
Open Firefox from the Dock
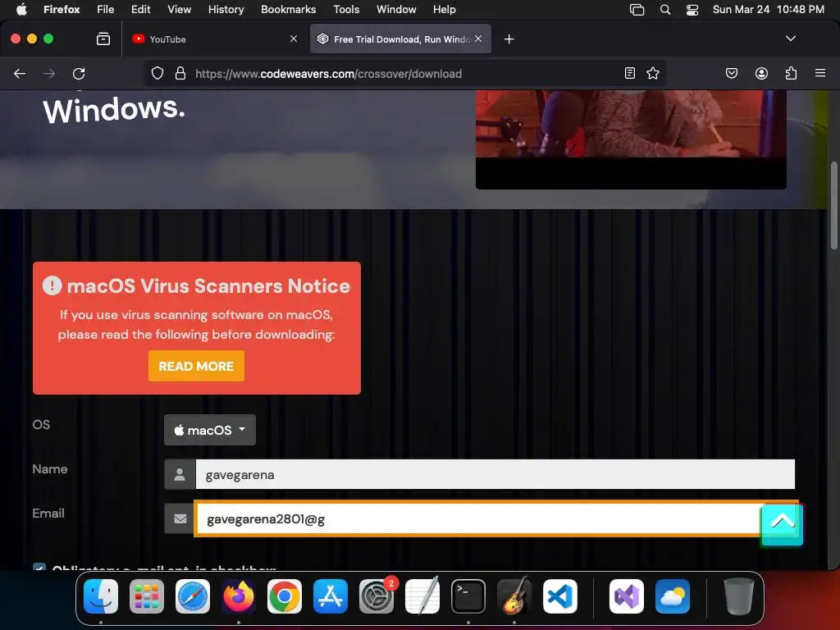pos(239,596)
